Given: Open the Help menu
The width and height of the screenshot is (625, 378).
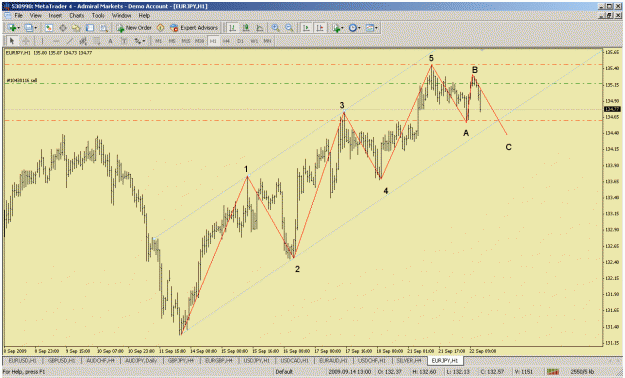Looking at the screenshot, I should 144,16.
